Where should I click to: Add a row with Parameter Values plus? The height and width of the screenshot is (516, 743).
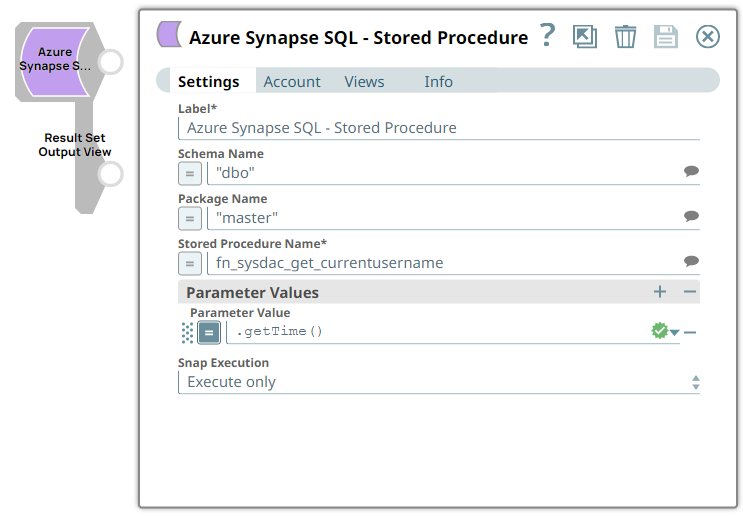(660, 291)
